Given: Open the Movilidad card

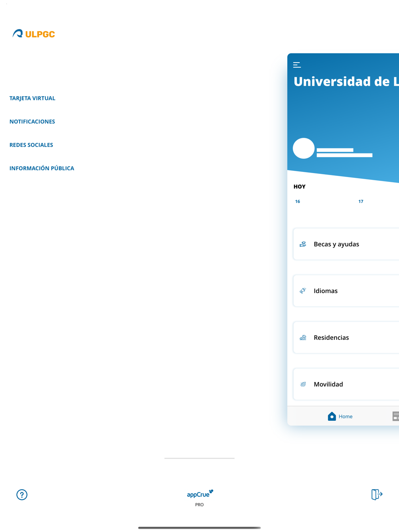Looking at the screenshot, I should coord(346,384).
